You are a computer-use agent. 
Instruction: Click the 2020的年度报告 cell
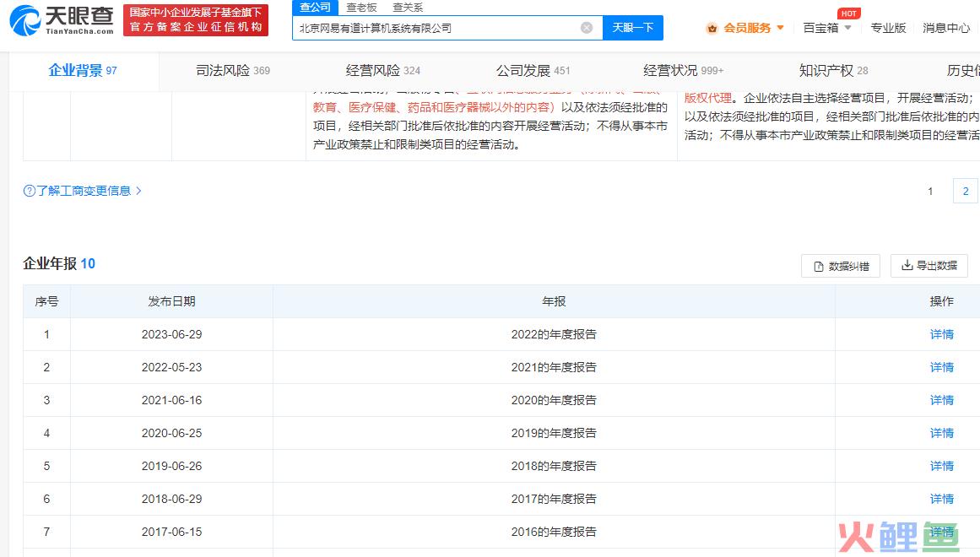point(554,400)
